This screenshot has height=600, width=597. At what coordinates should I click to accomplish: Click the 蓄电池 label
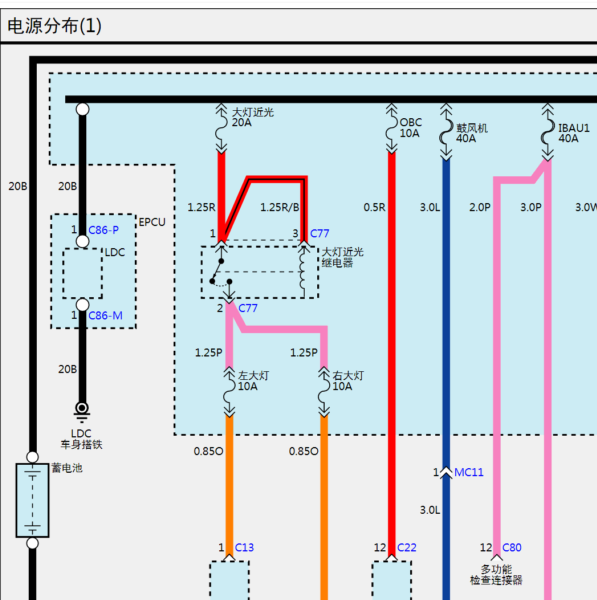(67, 468)
